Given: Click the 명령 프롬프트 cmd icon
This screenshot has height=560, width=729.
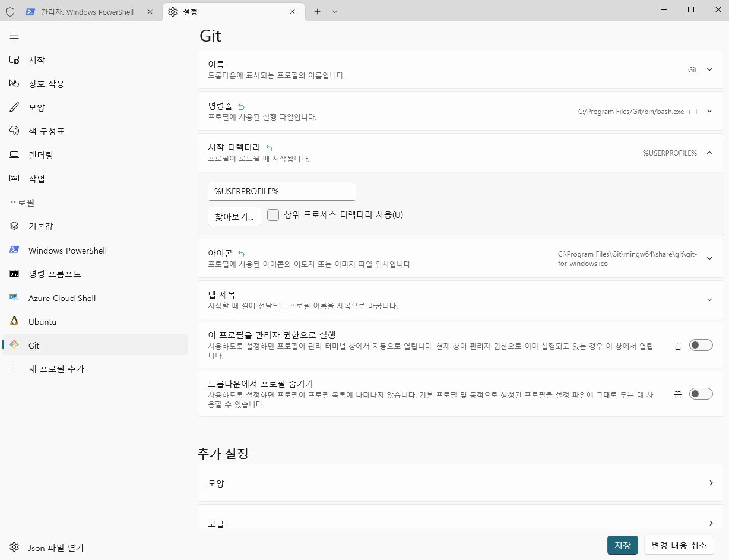Looking at the screenshot, I should coord(14,274).
